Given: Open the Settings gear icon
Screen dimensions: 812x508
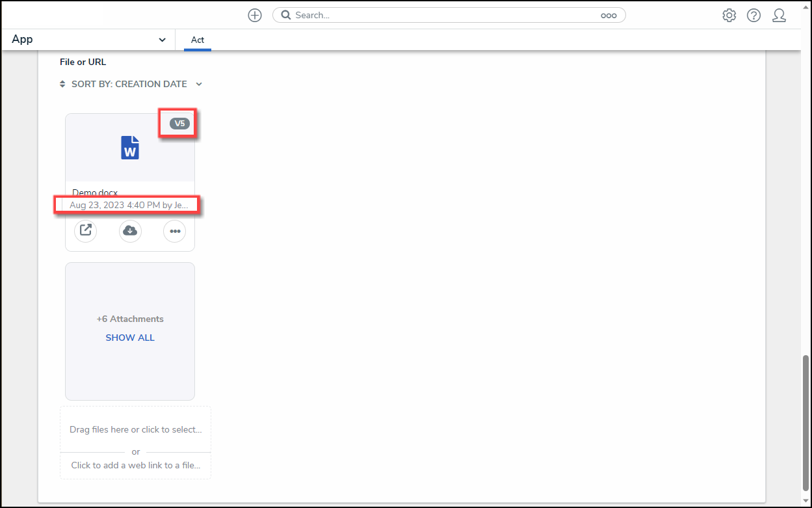Looking at the screenshot, I should pyautogui.click(x=729, y=15).
